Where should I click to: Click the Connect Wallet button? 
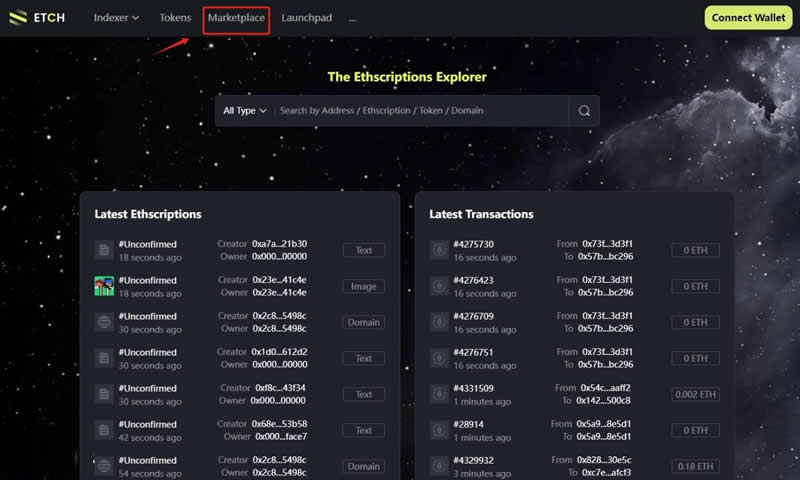748,18
